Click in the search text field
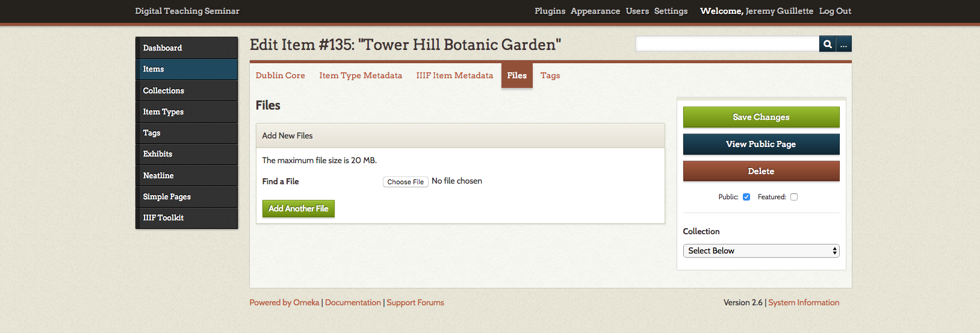The image size is (980, 333). [x=727, y=44]
